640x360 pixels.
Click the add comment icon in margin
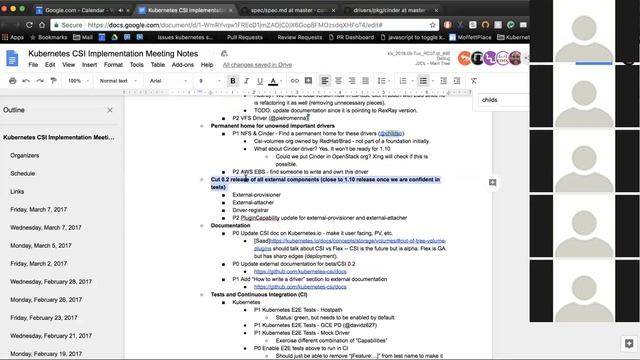coord(493,182)
